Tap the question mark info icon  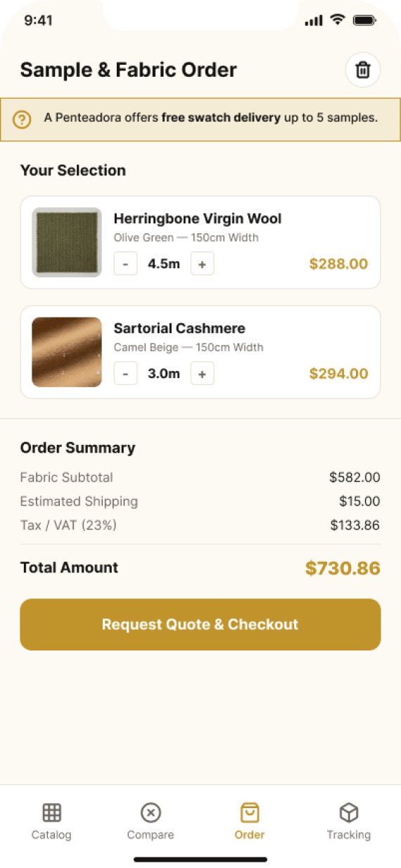[22, 119]
